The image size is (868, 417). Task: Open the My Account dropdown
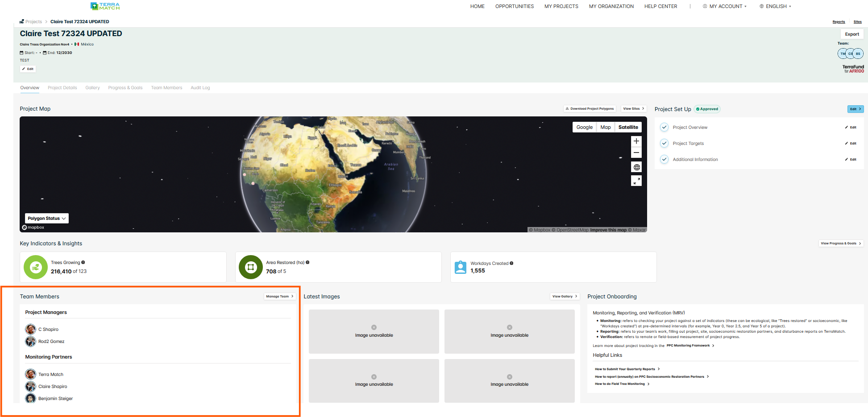tap(725, 6)
